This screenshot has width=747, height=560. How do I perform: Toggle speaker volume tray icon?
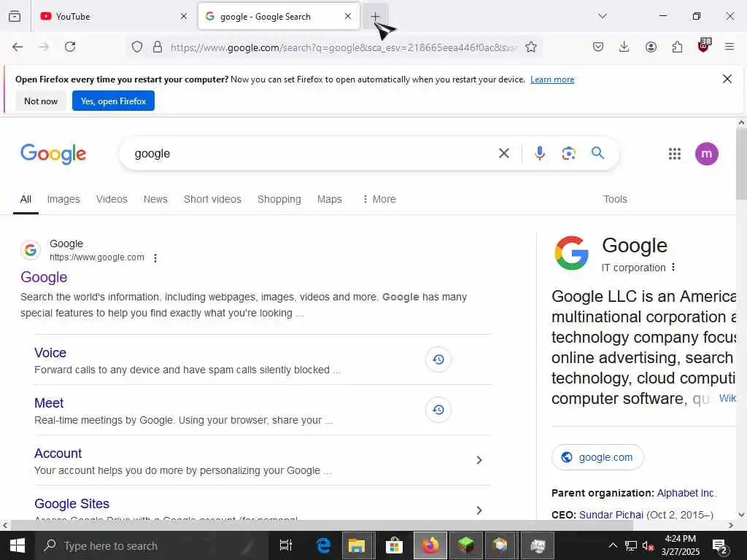[648, 545]
